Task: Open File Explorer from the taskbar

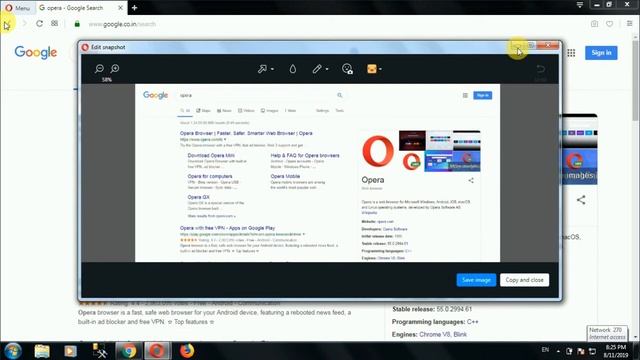Action: (42, 351)
